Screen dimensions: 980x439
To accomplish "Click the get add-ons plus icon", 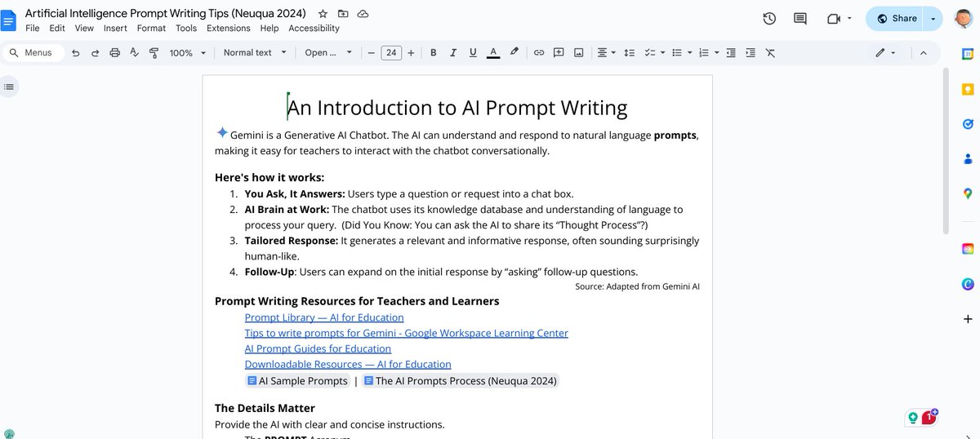I will tap(968, 319).
